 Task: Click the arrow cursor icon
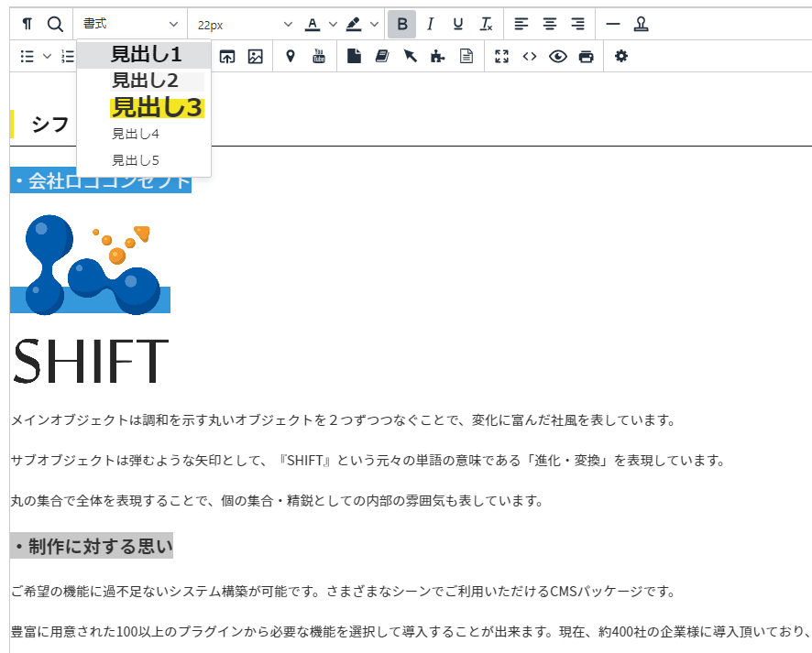411,56
